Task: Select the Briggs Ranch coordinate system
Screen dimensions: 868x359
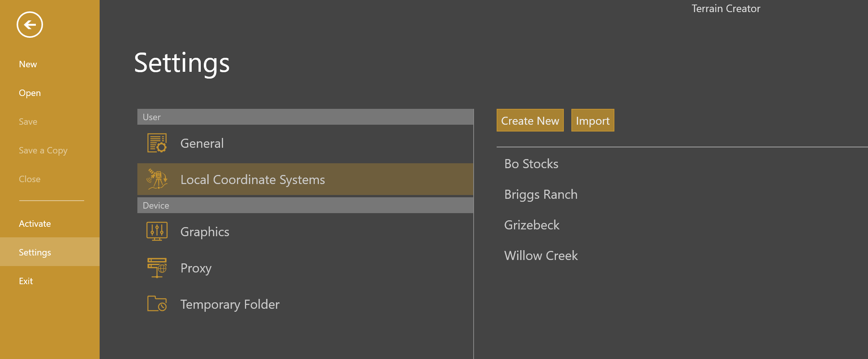Action: pyautogui.click(x=541, y=194)
